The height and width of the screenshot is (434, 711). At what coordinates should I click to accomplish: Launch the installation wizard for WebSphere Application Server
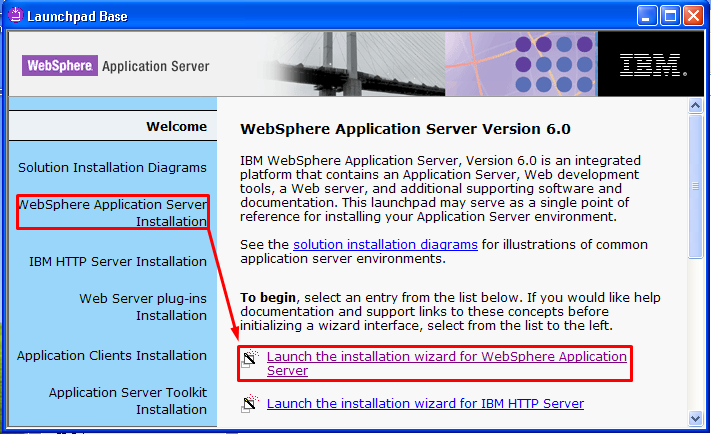pyautogui.click(x=447, y=363)
